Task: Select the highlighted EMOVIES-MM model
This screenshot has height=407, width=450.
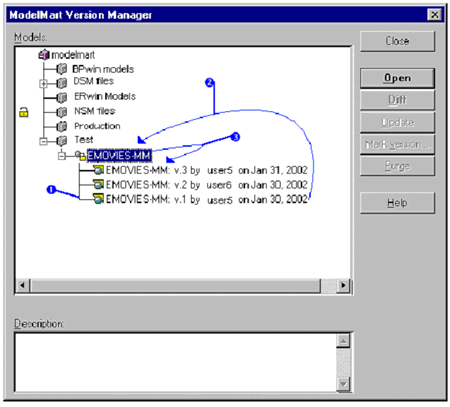Action: tap(119, 156)
